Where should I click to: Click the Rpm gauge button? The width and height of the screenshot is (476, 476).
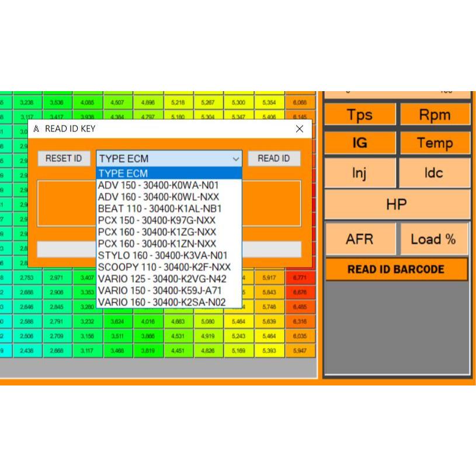coord(435,114)
